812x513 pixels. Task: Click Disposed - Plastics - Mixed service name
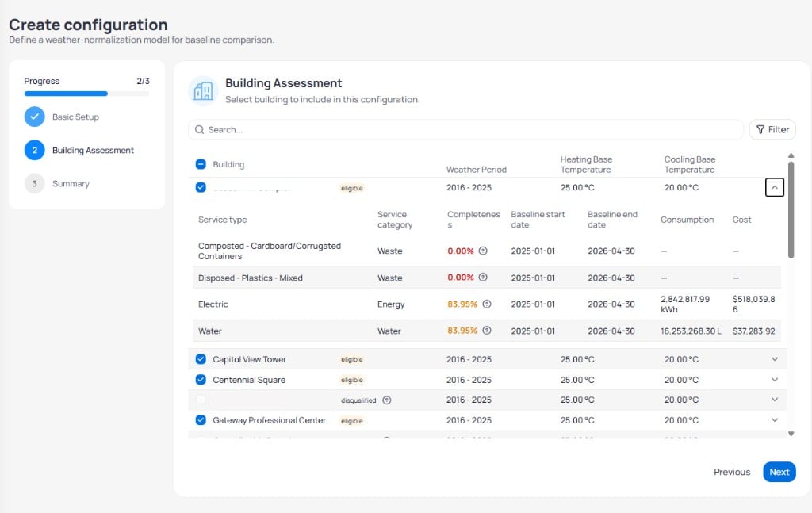pyautogui.click(x=250, y=278)
